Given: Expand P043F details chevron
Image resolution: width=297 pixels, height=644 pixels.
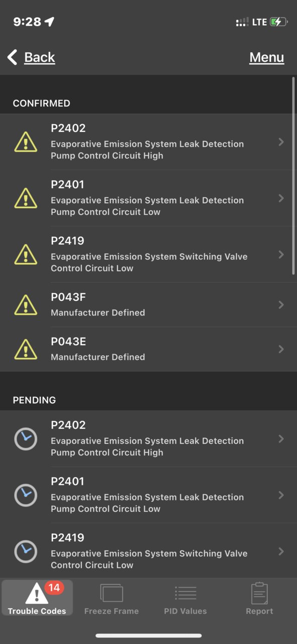Looking at the screenshot, I should point(281,305).
